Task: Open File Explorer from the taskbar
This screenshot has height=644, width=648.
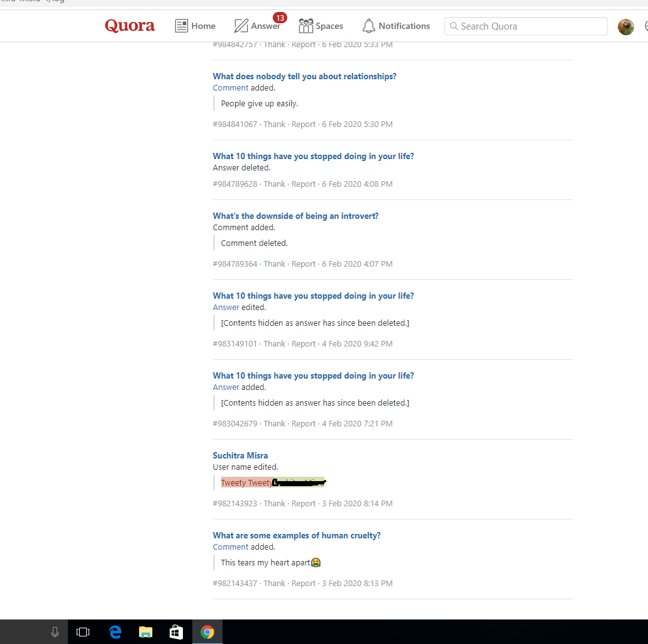Action: click(x=145, y=632)
